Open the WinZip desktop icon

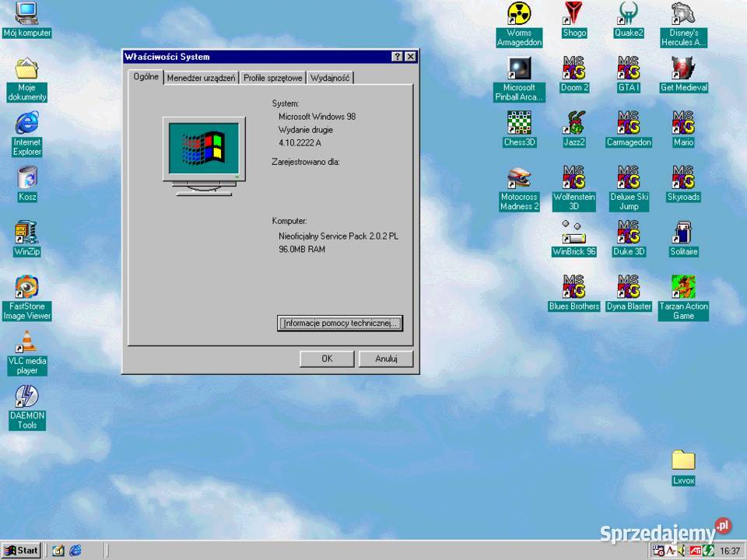[27, 233]
